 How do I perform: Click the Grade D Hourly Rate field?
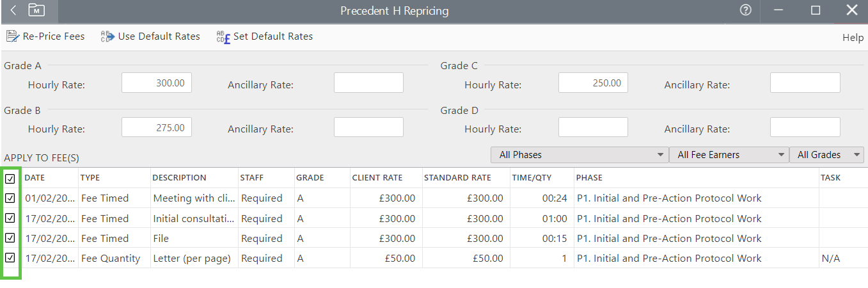[593, 127]
